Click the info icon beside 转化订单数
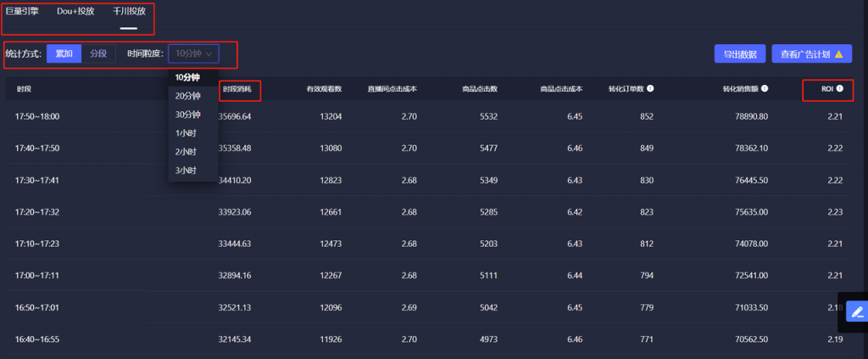The image size is (868, 359). coord(650,88)
